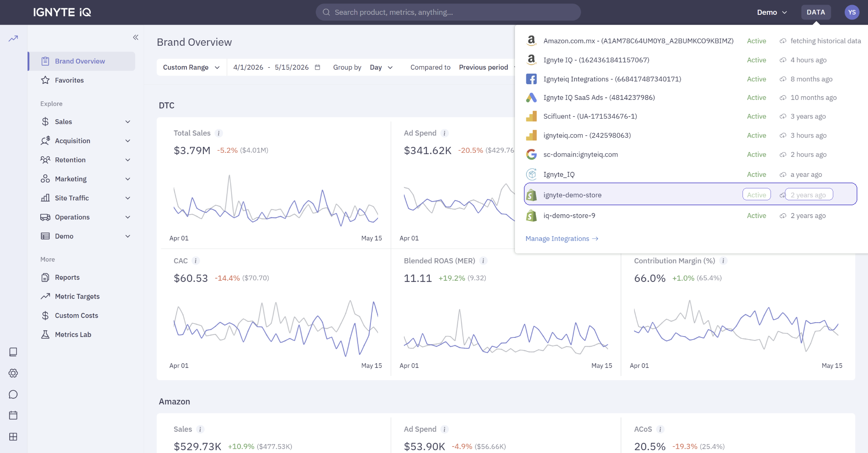Expand the sidebar Demo menu chevron
Image resolution: width=868 pixels, height=453 pixels.
(x=128, y=236)
